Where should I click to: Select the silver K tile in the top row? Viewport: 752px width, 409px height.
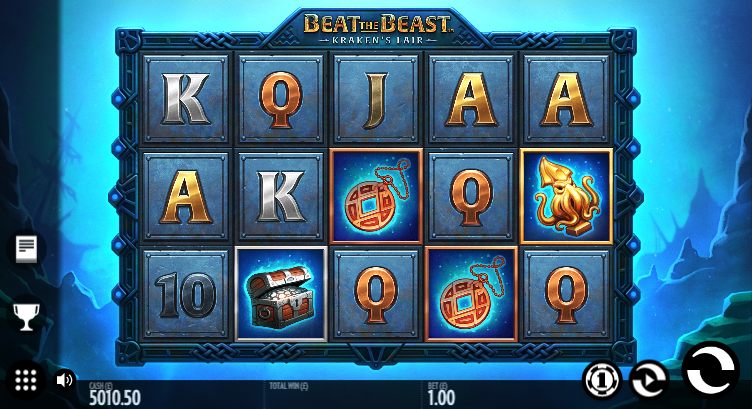point(185,99)
